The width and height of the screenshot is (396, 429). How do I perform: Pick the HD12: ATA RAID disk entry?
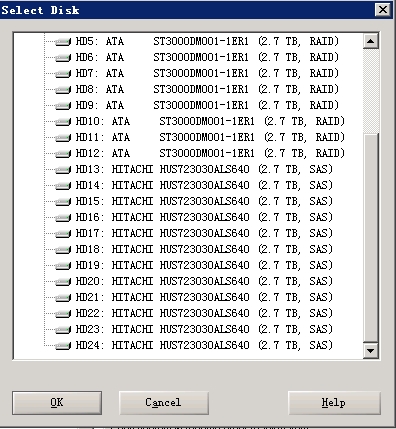210,153
